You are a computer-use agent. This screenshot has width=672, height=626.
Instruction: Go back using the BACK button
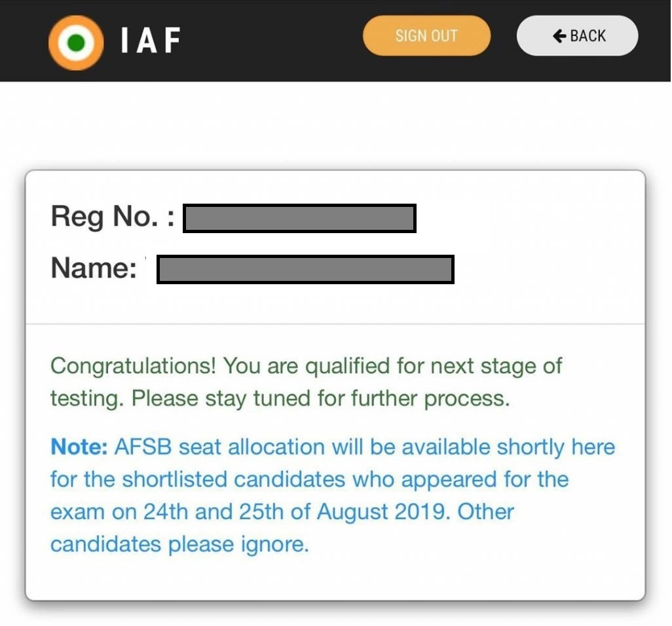[x=577, y=35]
